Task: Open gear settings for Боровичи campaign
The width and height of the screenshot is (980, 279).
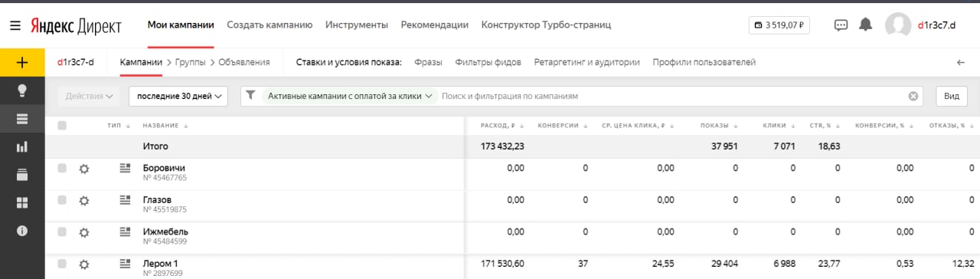Action: tap(84, 169)
